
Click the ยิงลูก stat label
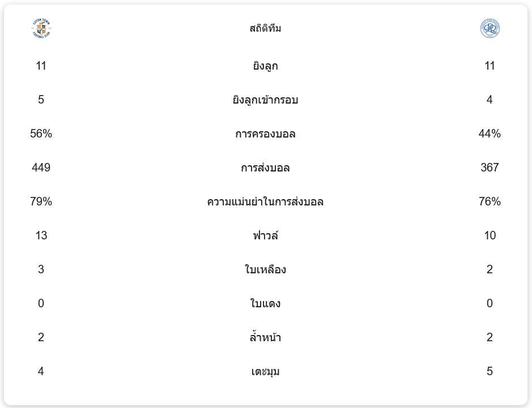[265, 66]
